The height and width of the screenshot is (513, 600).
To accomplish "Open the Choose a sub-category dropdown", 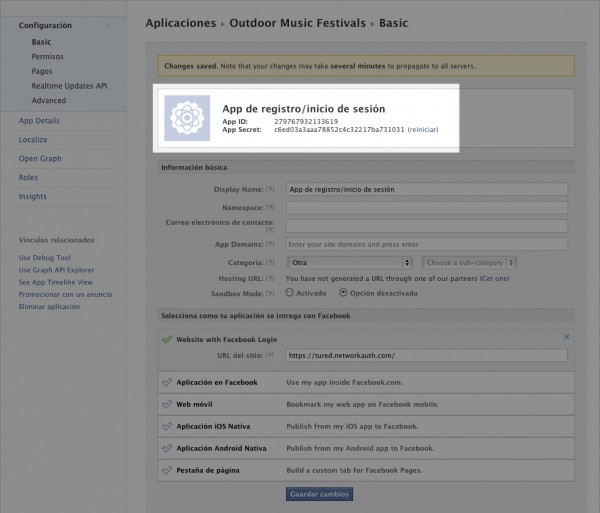I will click(x=469, y=262).
